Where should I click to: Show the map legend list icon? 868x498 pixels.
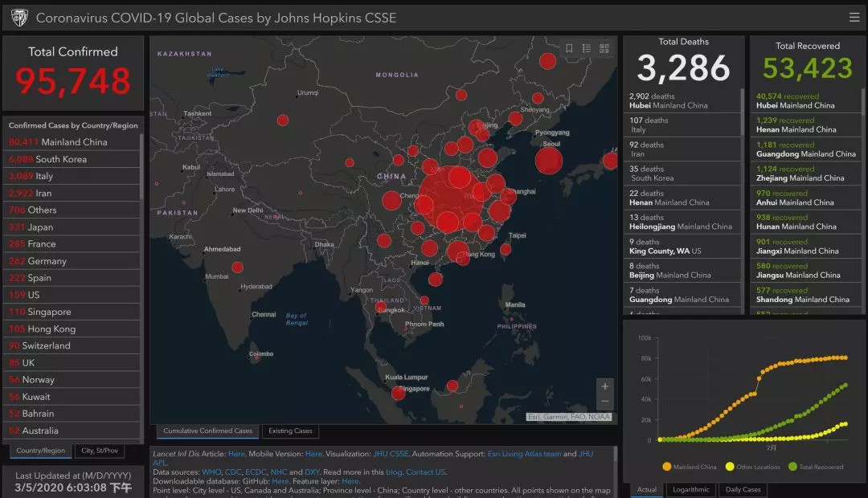[x=587, y=49]
